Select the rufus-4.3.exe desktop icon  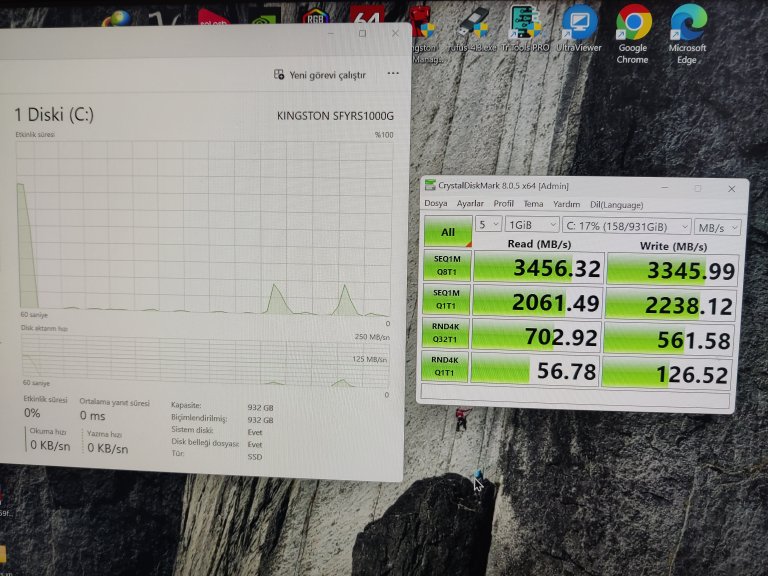pyautogui.click(x=473, y=29)
